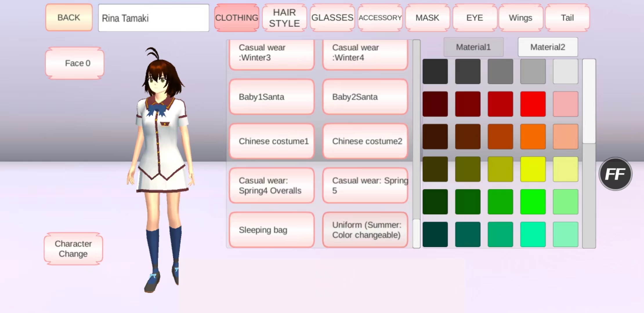This screenshot has height=313, width=644.
Task: Choose the Sleeping bag outfit
Action: click(x=272, y=230)
